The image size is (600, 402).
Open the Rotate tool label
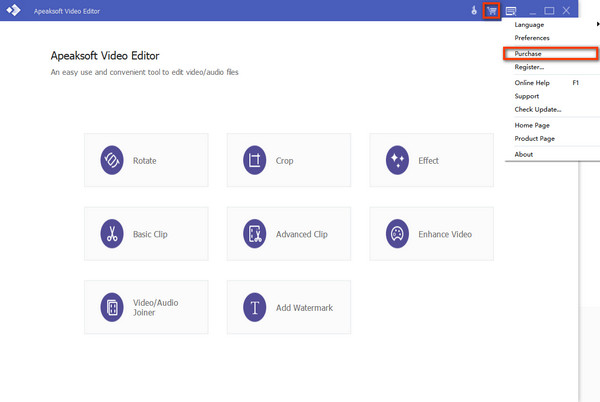145,161
